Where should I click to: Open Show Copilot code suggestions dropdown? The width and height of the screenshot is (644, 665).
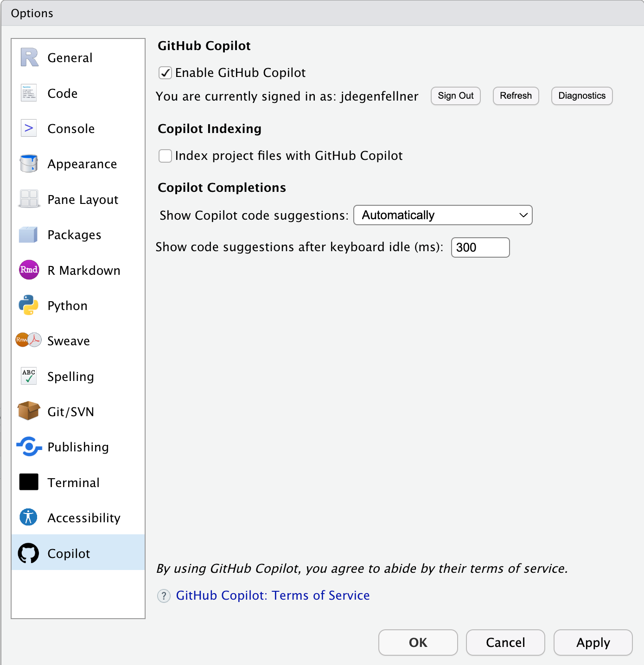point(443,215)
